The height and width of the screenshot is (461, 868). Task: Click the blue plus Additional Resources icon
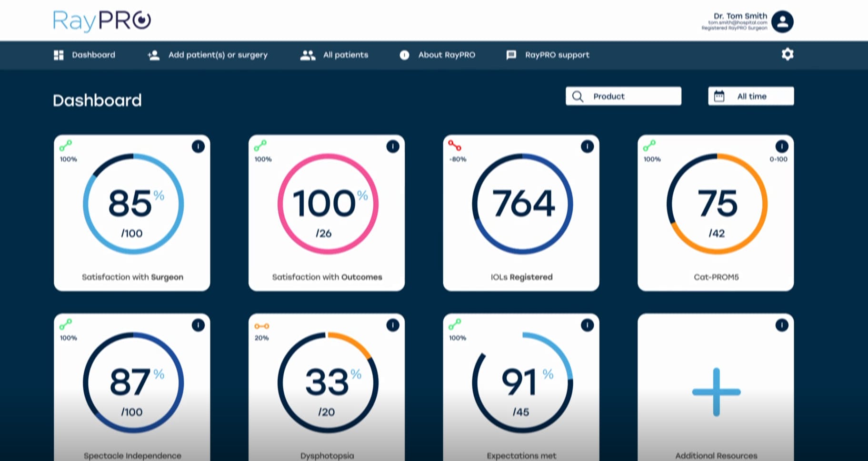click(716, 392)
